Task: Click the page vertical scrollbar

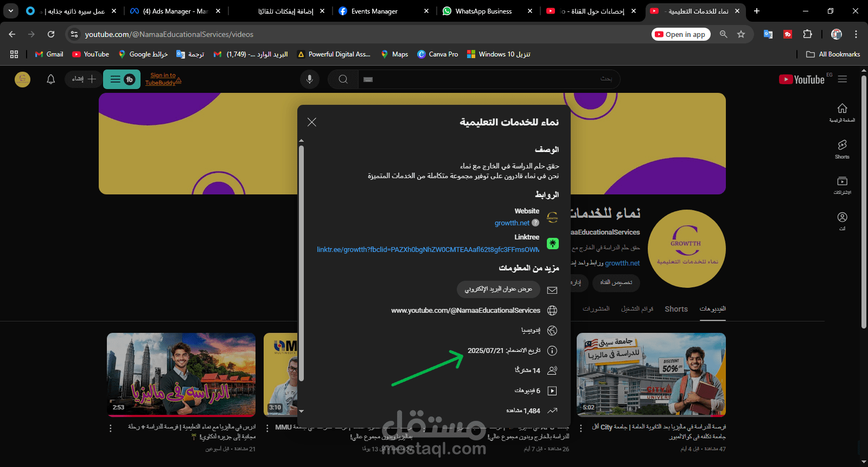Action: pos(864,202)
